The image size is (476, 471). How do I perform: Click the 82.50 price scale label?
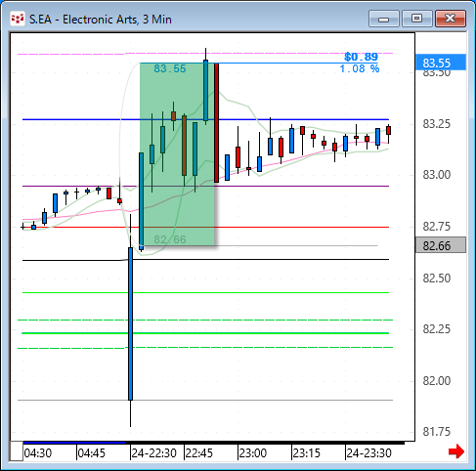coord(437,278)
